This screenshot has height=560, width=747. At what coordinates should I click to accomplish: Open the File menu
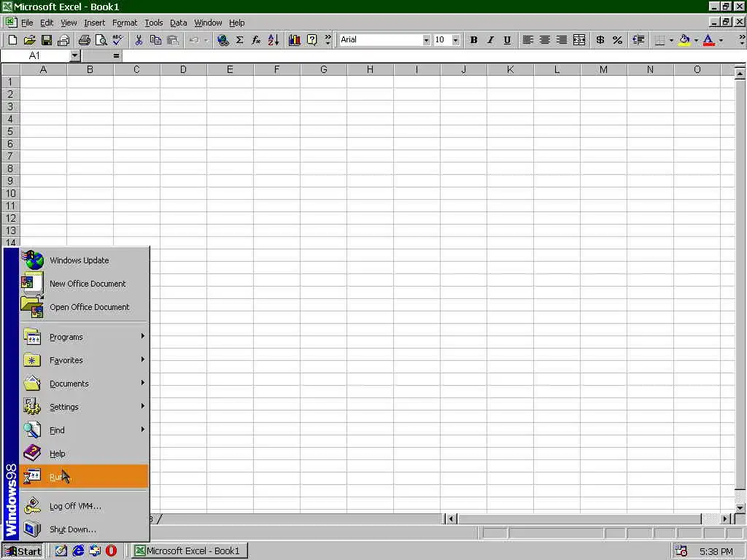(27, 23)
